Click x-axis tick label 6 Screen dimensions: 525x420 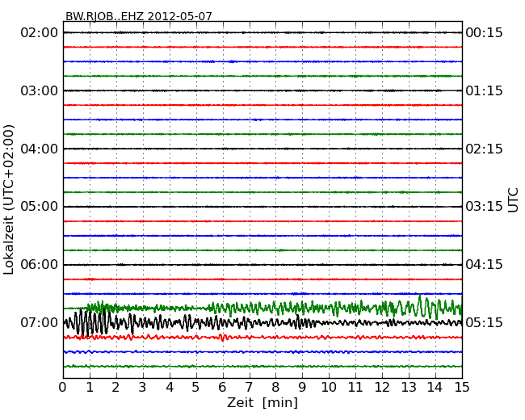point(223,387)
